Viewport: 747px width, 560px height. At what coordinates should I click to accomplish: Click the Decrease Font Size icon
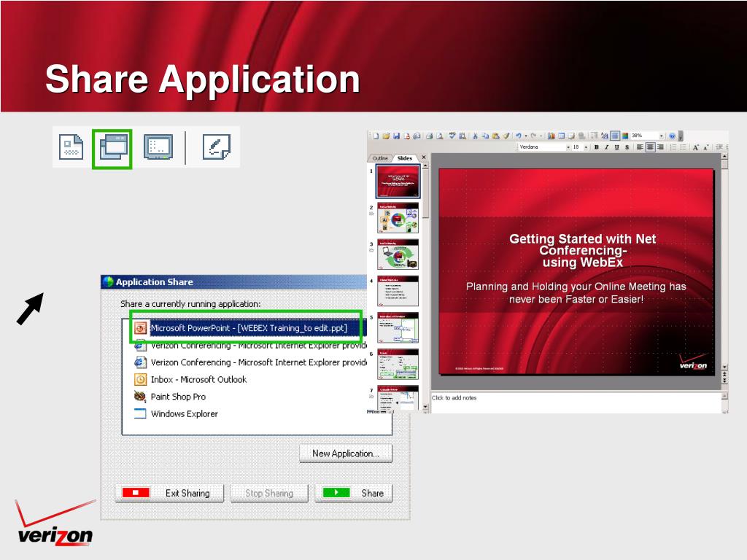click(x=706, y=147)
